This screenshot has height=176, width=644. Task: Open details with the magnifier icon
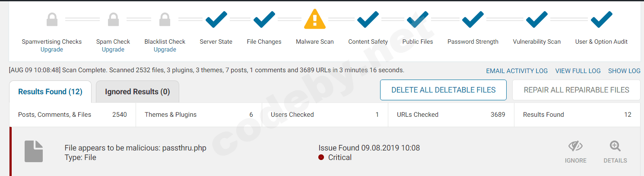[615, 147]
